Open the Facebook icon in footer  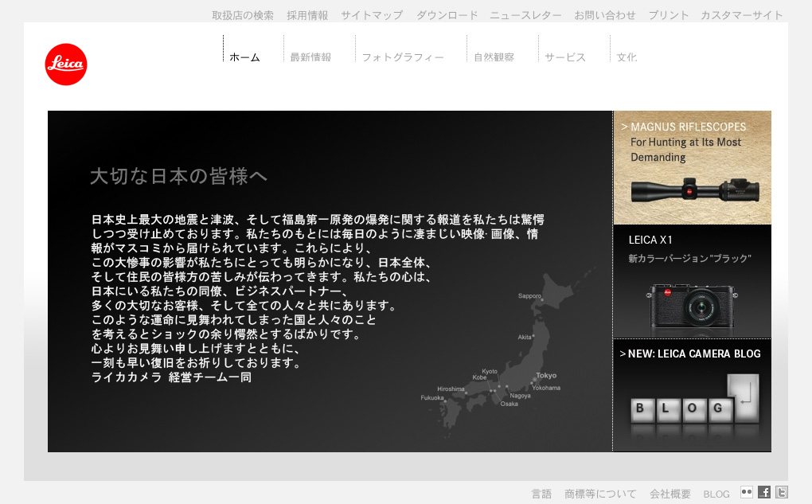coord(764,492)
